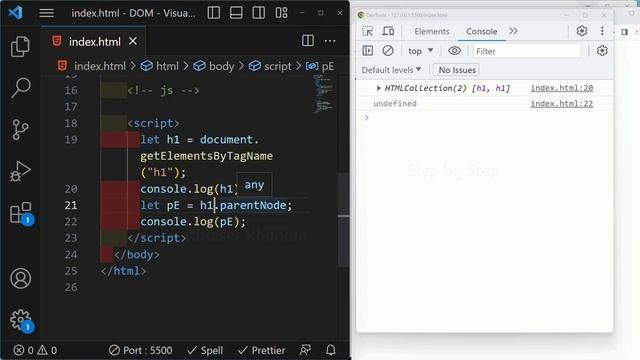Click the VS Code logo icon
Image resolution: width=640 pixels, height=360 pixels.
(16, 13)
